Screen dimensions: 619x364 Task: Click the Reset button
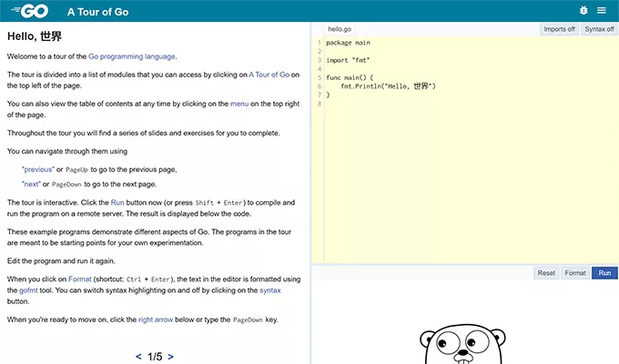point(546,273)
